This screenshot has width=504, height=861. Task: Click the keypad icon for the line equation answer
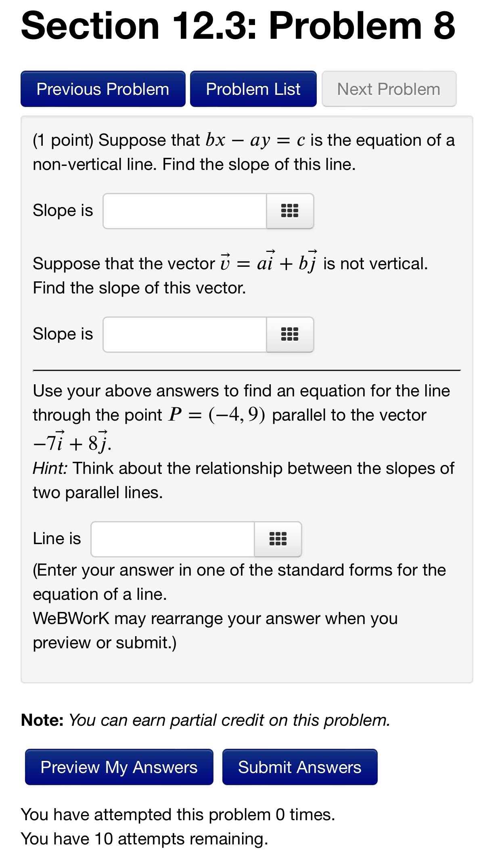(278, 539)
